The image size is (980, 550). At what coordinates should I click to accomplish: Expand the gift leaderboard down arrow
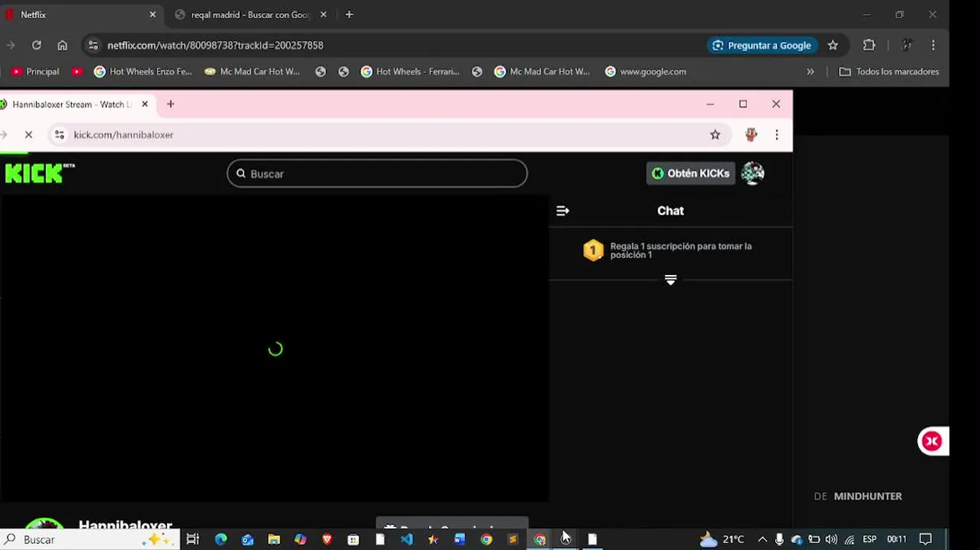click(x=670, y=280)
